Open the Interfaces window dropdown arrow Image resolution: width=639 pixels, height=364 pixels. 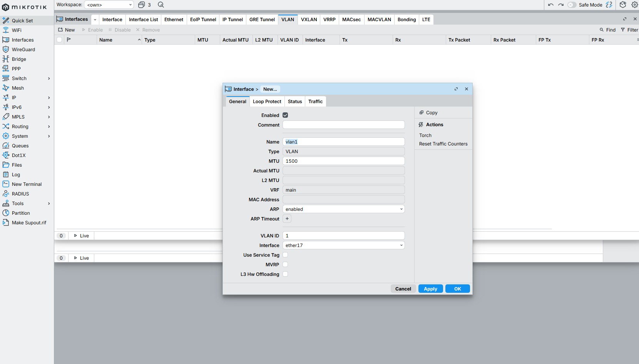tap(95, 19)
